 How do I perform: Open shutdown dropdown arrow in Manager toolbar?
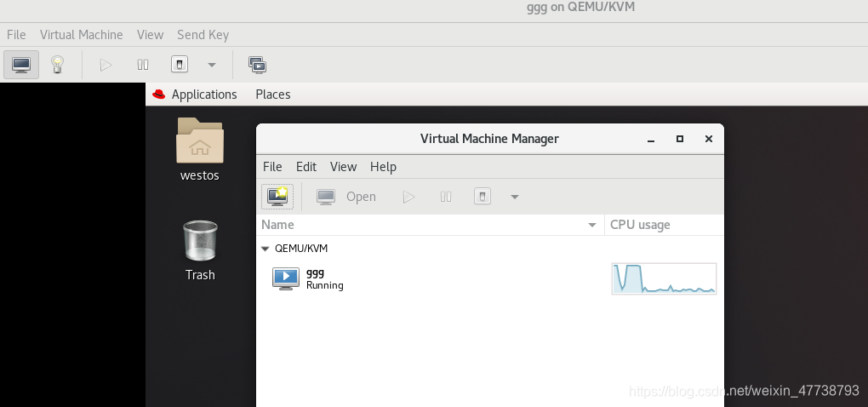[514, 197]
